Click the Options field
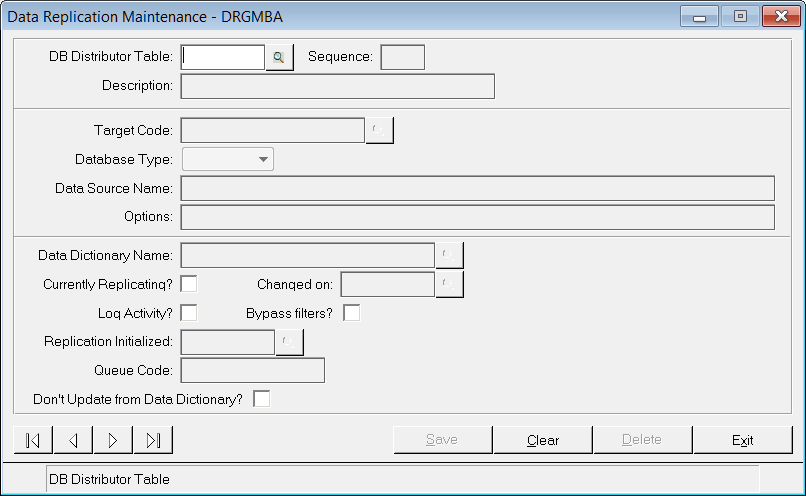Screen dimensions: 806x496 [x=478, y=217]
